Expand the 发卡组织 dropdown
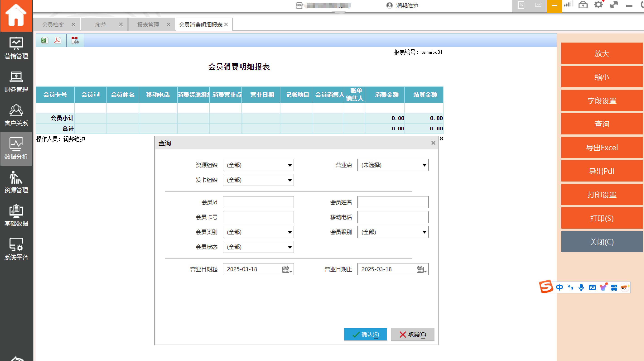The height and width of the screenshot is (361, 644). (x=289, y=180)
